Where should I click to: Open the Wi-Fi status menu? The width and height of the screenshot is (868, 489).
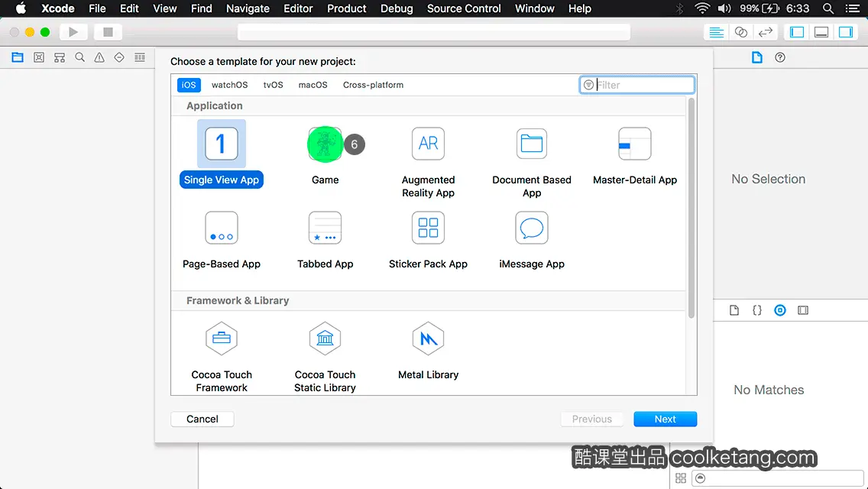tap(702, 8)
